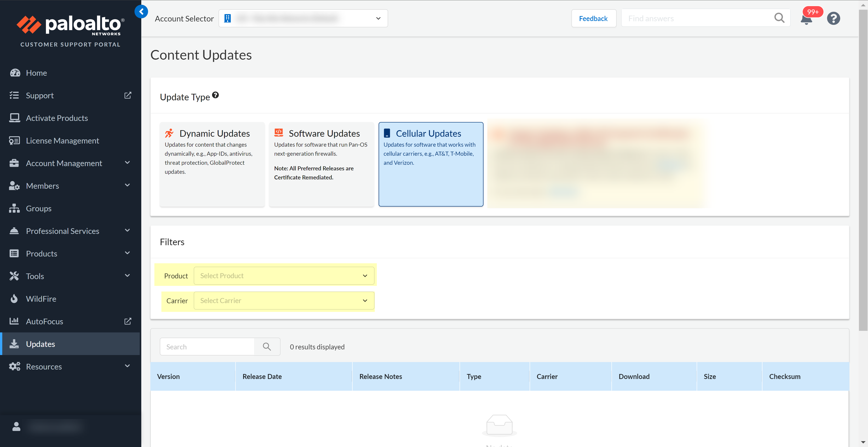Open the Select Carrier dropdown
Image resolution: width=868 pixels, height=447 pixels.
click(284, 301)
